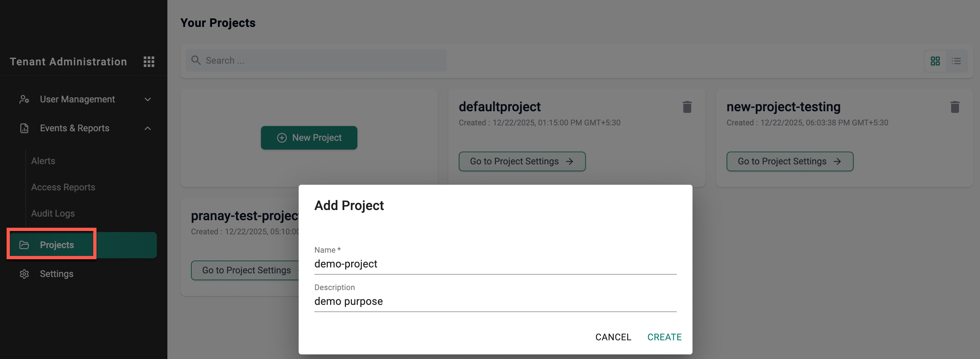
Task: Click the Description input field
Action: (x=495, y=301)
